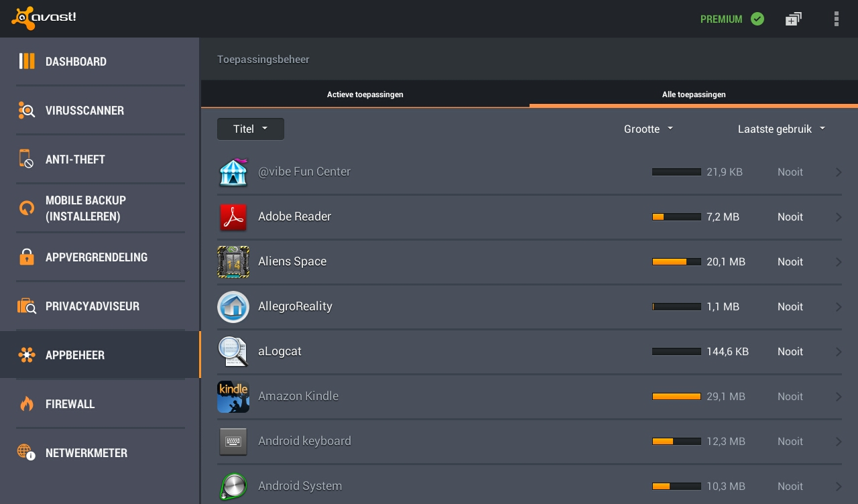This screenshot has width=858, height=504.
Task: Click the Privacyadviseur icon
Action: [27, 306]
